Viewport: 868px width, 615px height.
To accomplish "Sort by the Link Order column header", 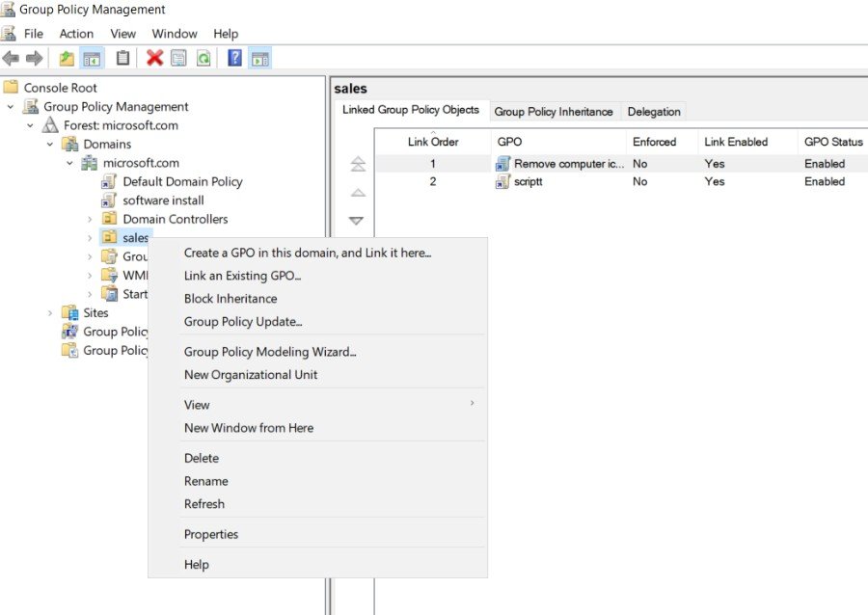I will (433, 142).
